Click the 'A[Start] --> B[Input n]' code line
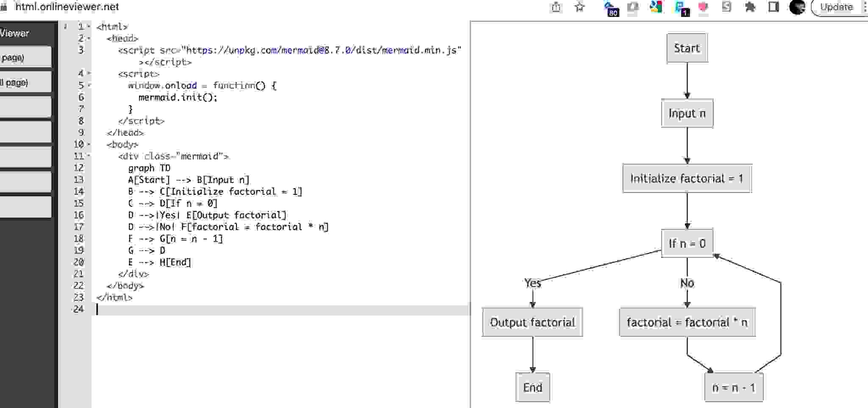This screenshot has height=408, width=868. (189, 180)
